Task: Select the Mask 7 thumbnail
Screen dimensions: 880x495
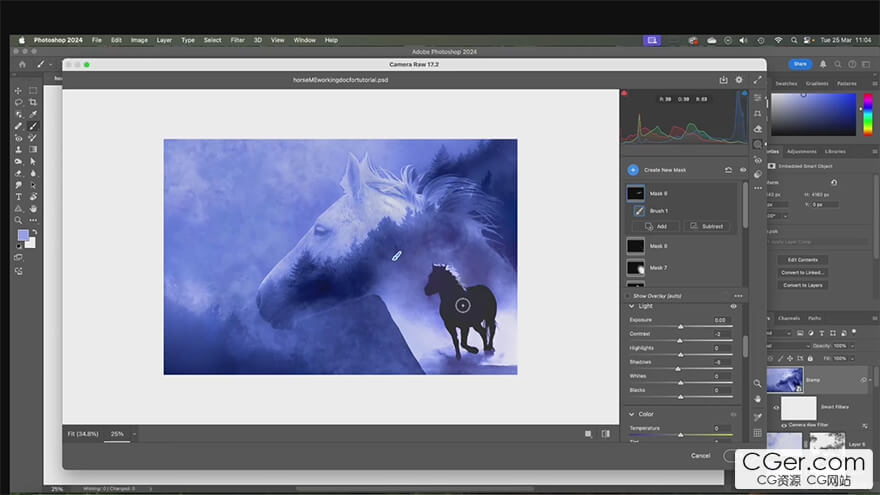Action: tap(635, 268)
